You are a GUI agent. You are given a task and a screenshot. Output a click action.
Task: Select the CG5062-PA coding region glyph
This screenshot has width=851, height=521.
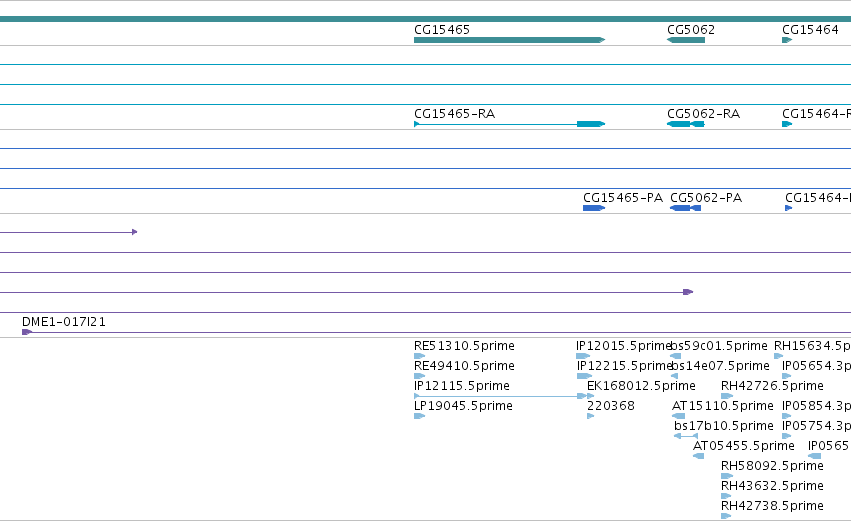pyautogui.click(x=685, y=208)
